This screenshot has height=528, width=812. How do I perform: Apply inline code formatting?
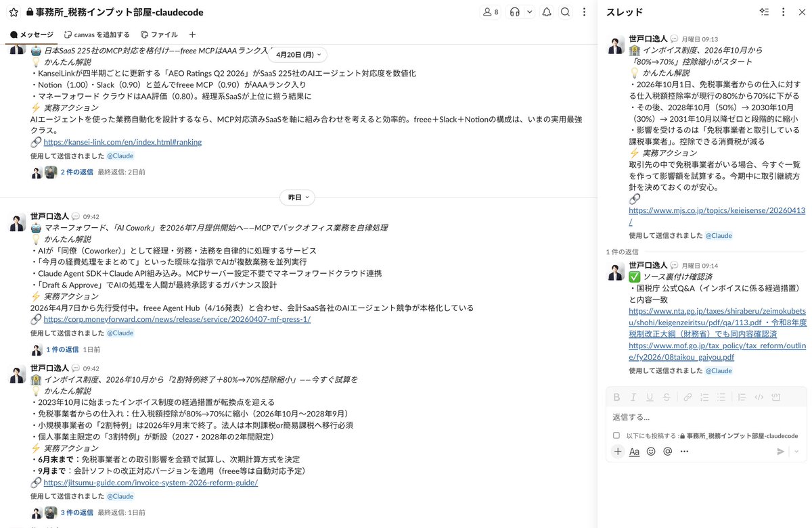click(x=759, y=397)
